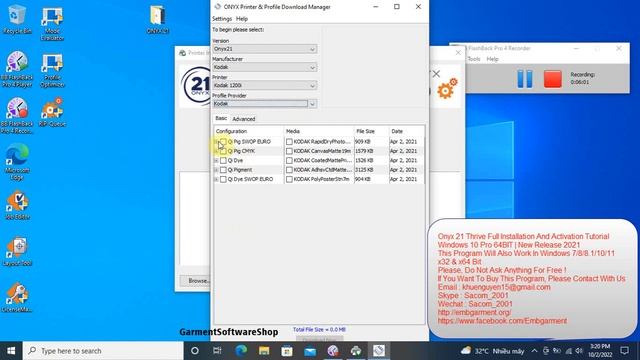Launch BB FlashBack Pro 4 Recorder shortcut
The height and width of the screenshot is (360, 640).
17,116
